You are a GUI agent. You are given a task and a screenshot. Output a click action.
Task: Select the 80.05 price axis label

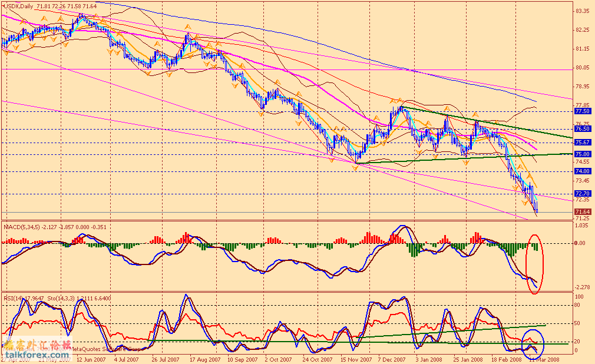[583, 68]
